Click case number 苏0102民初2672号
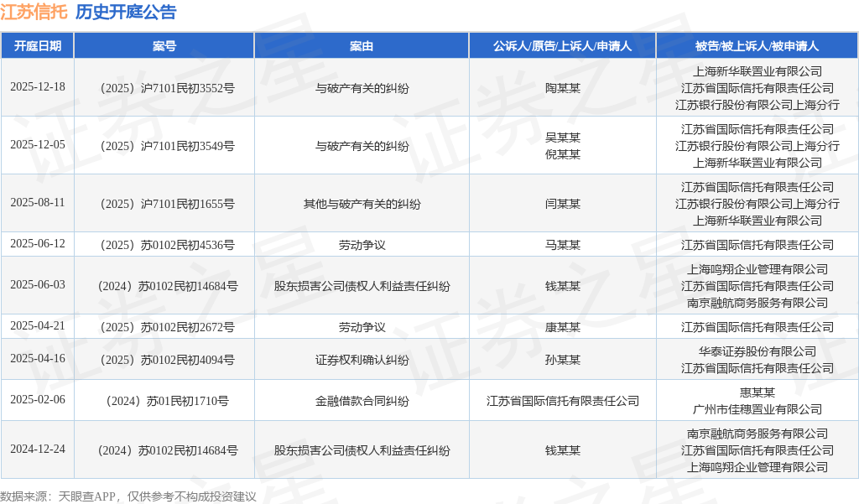 coord(187,327)
